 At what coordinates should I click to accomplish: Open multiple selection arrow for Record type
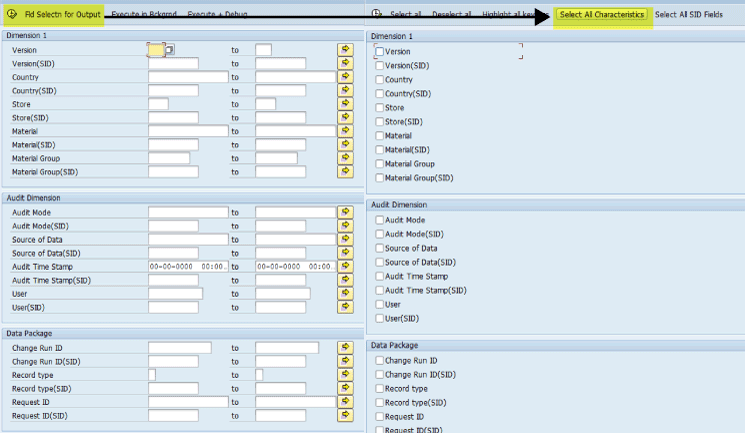[345, 375]
